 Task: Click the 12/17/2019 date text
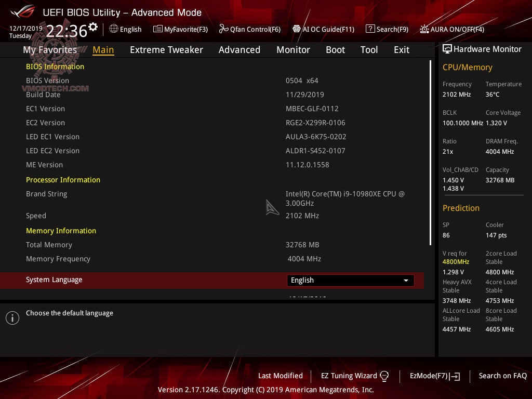tap(26, 28)
